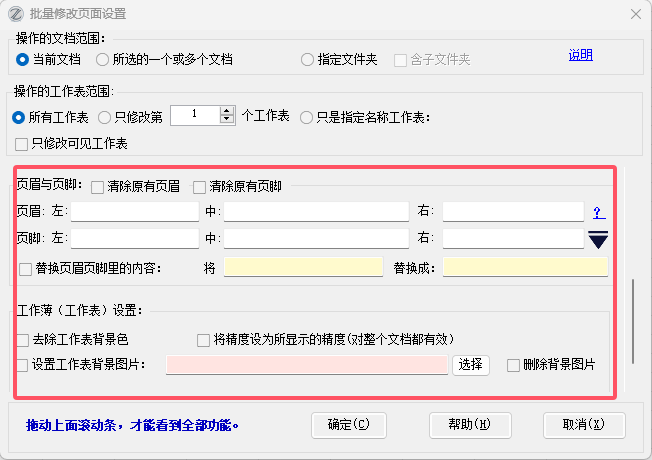This screenshot has height=460, width=652.
Task: Select the 当前文档 radio option
Action: tap(23, 59)
